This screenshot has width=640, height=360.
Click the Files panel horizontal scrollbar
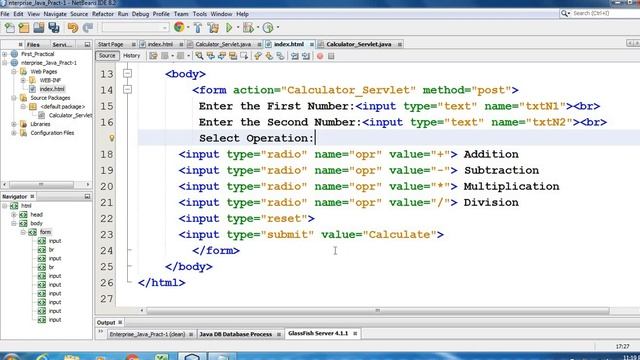click(41, 184)
